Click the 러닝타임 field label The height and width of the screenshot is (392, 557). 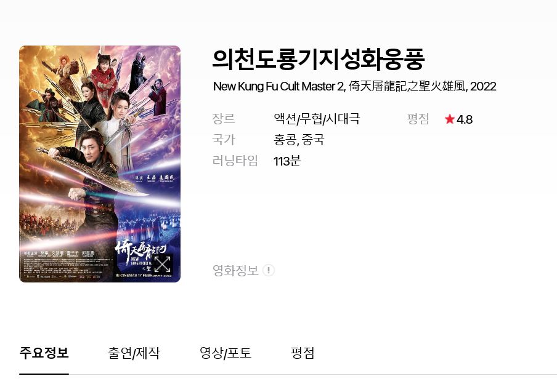click(x=235, y=161)
